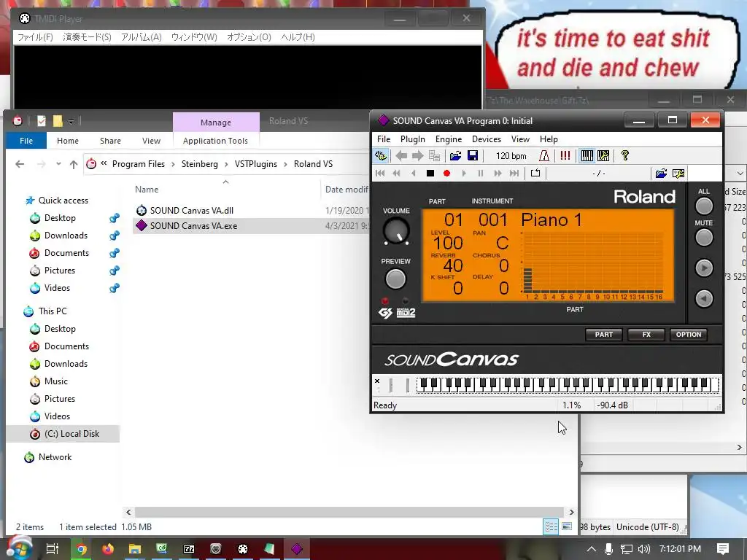The width and height of the screenshot is (747, 560).
Task: Select Music under This PC
Action: coord(55,381)
